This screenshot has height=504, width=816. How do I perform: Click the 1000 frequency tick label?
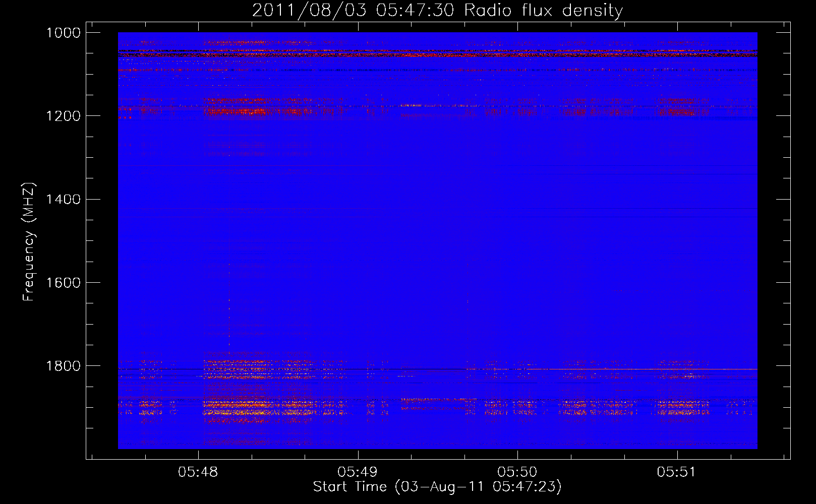(x=63, y=33)
